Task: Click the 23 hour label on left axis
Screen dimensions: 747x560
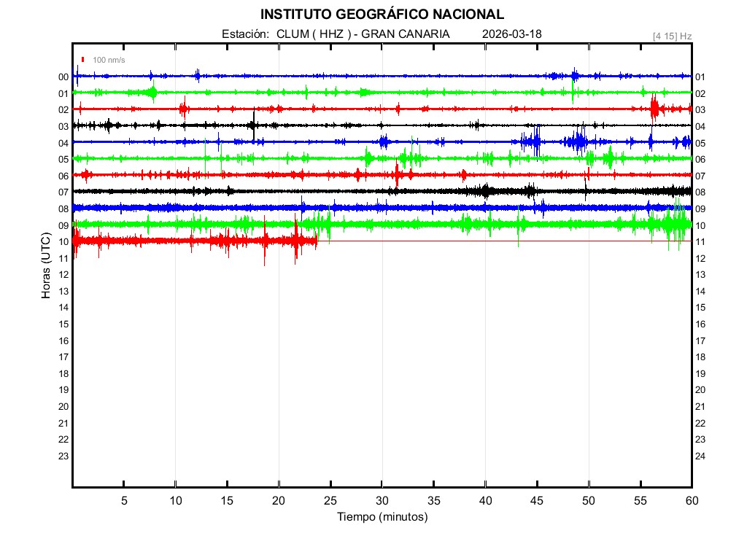Action: [63, 456]
